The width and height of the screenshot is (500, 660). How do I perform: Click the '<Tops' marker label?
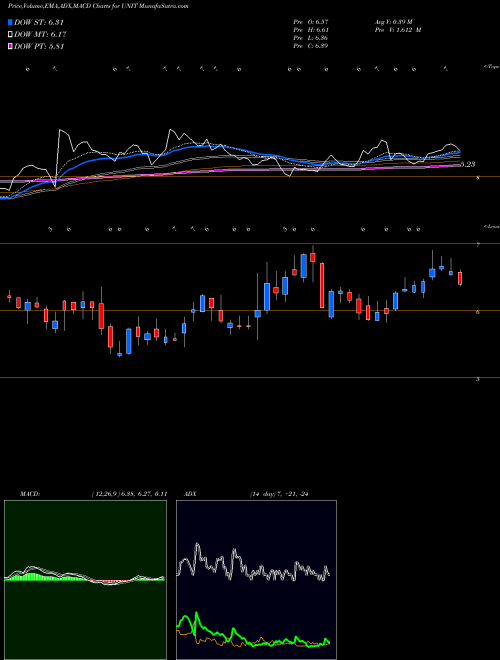pos(491,67)
